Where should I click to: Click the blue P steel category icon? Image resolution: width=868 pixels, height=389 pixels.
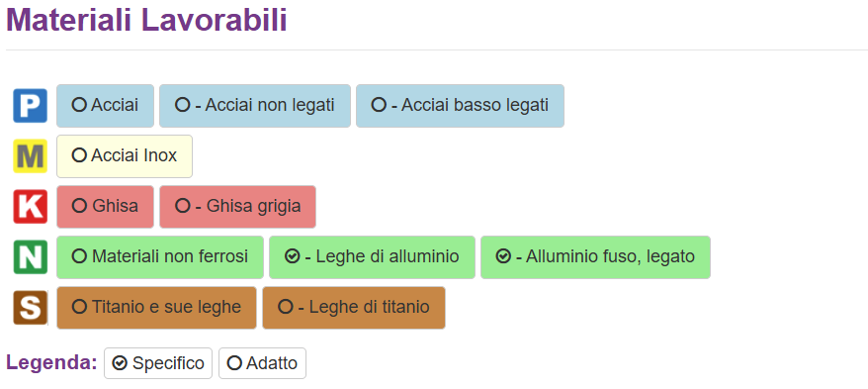pos(31,105)
